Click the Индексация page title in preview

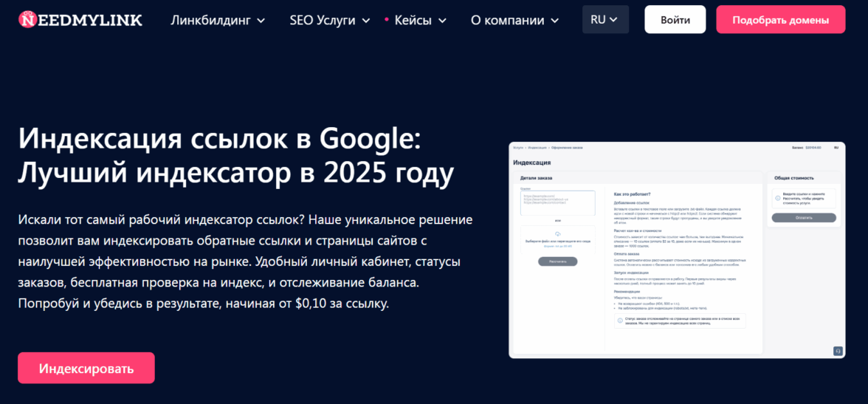[x=532, y=162]
